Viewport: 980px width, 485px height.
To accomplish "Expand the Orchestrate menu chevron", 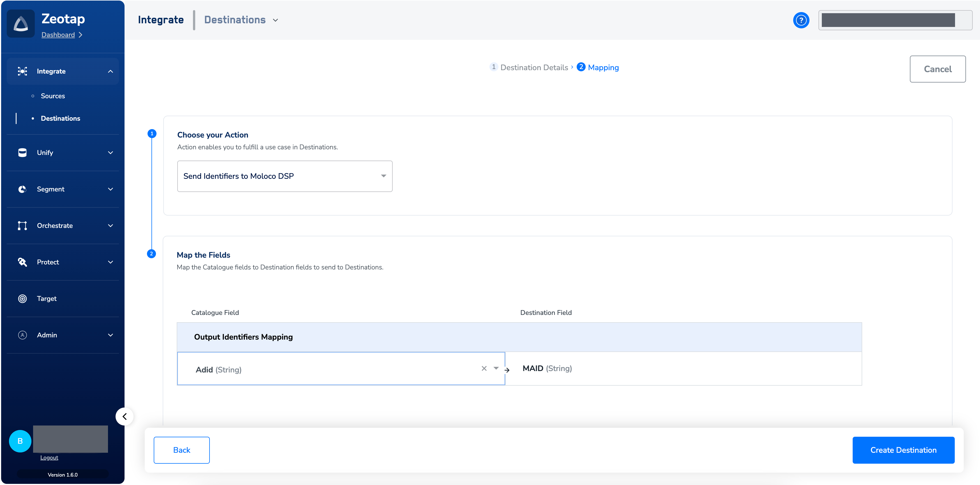I will (x=110, y=226).
